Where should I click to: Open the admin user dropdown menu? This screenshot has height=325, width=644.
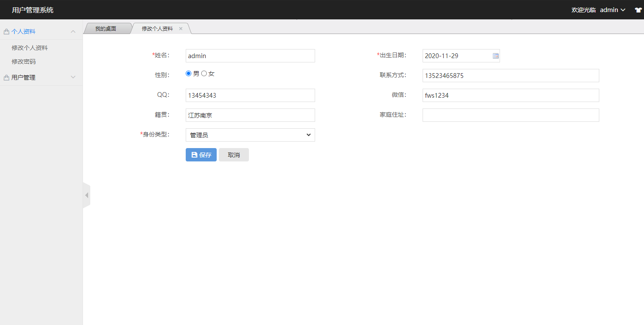pos(612,10)
